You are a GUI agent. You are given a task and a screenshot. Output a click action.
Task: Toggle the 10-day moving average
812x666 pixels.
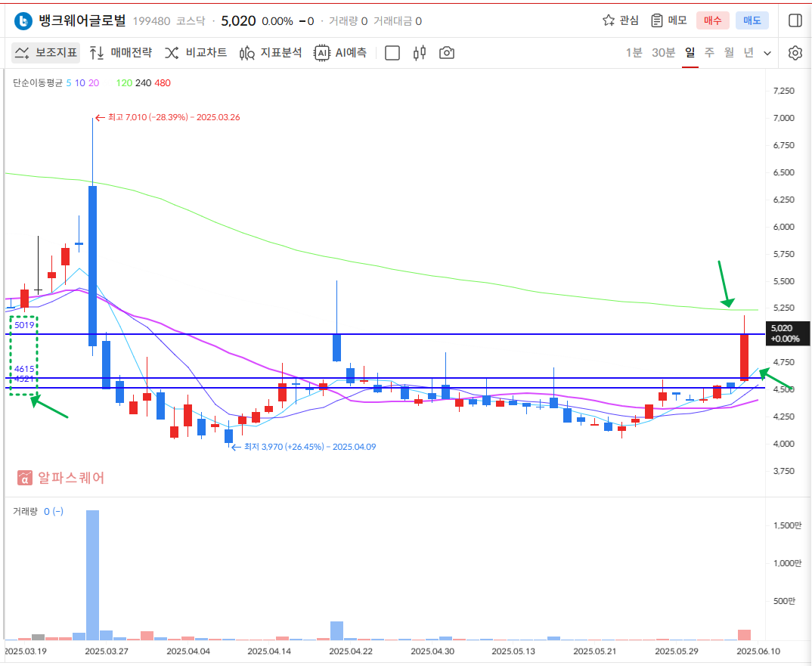click(x=79, y=83)
